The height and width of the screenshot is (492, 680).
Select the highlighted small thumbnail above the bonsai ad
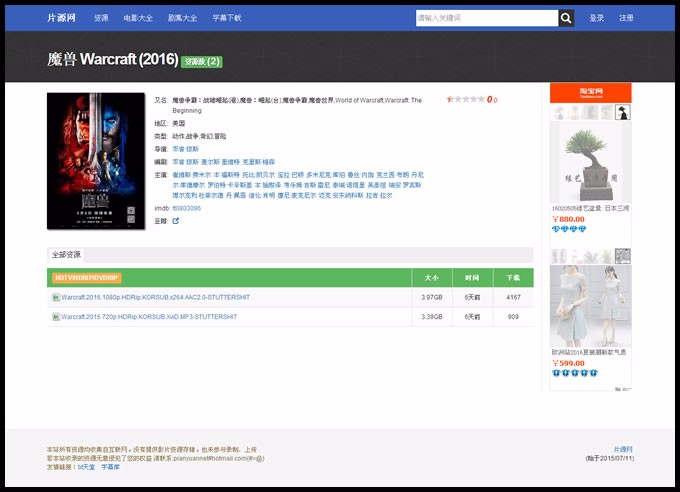point(623,112)
